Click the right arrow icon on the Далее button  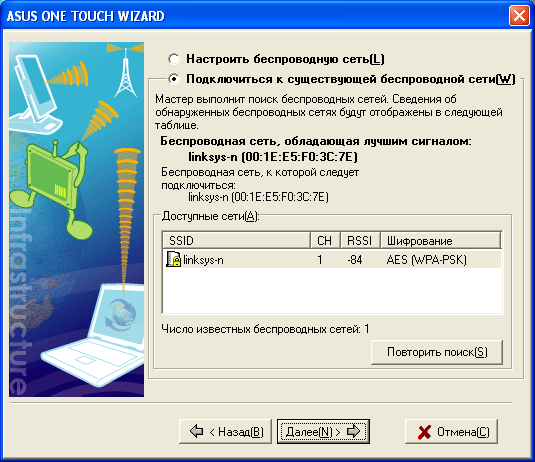point(353,431)
